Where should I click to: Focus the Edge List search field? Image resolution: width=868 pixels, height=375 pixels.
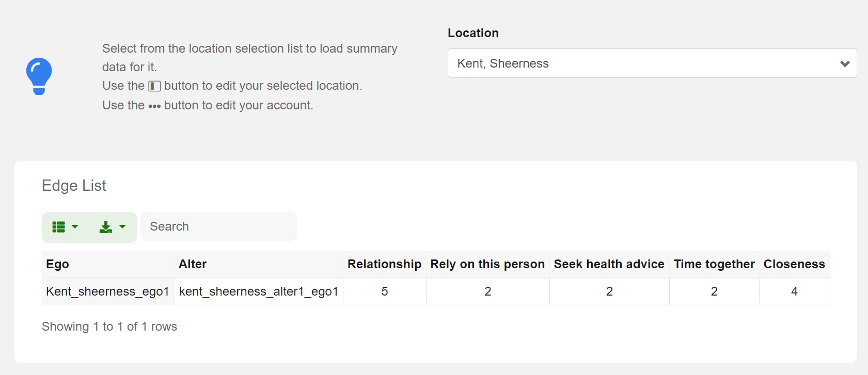218,226
